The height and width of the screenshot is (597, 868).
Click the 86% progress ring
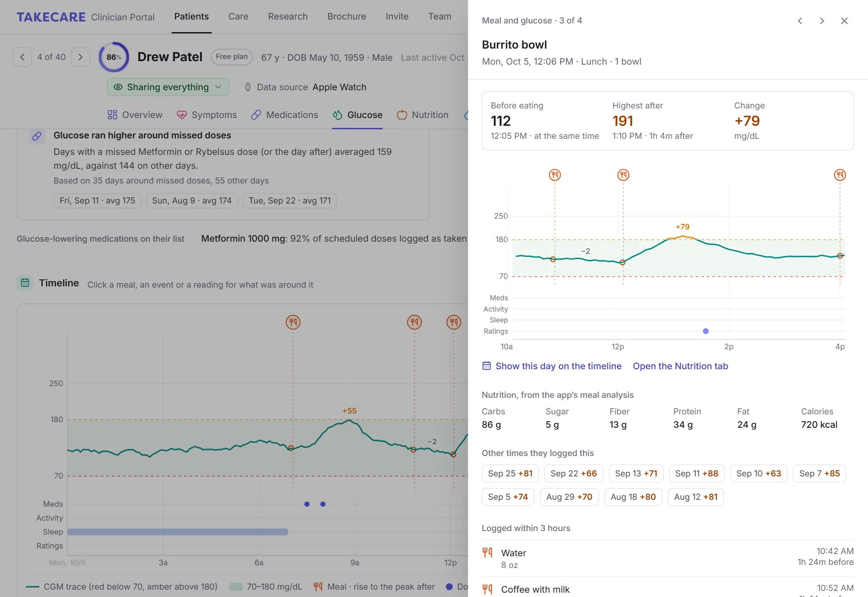[114, 57]
